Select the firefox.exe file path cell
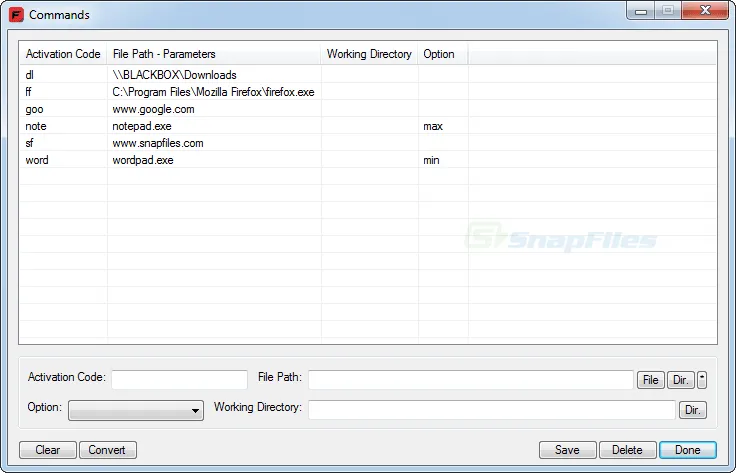The image size is (736, 473). [213, 92]
